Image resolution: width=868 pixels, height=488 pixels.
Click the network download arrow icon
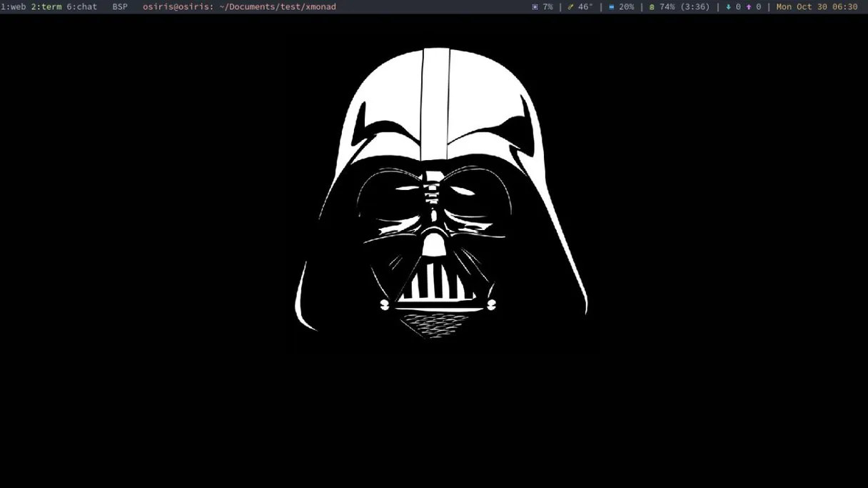[x=728, y=7]
